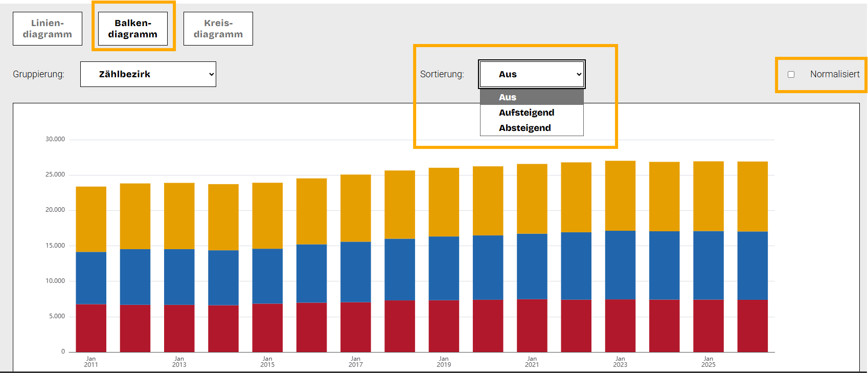Viewport: 868px width, 373px height.
Task: Select the red segment of the Jan 2013 bar
Action: tap(179, 328)
